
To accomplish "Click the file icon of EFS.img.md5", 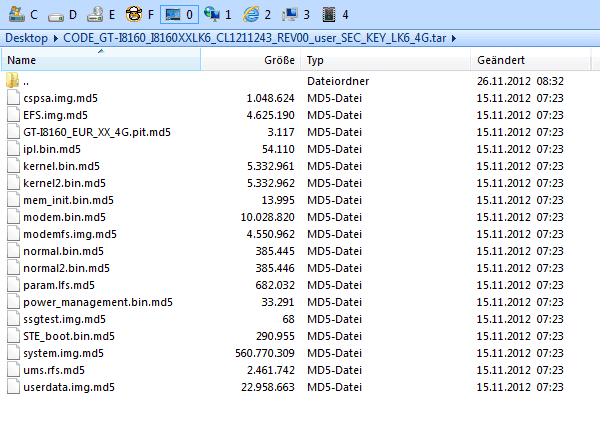I will (13, 115).
